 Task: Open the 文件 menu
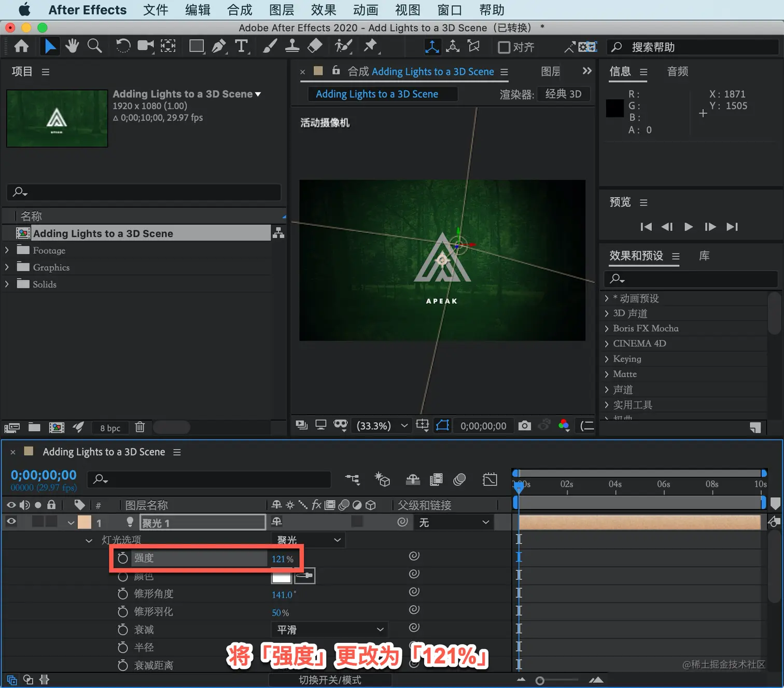coord(156,10)
